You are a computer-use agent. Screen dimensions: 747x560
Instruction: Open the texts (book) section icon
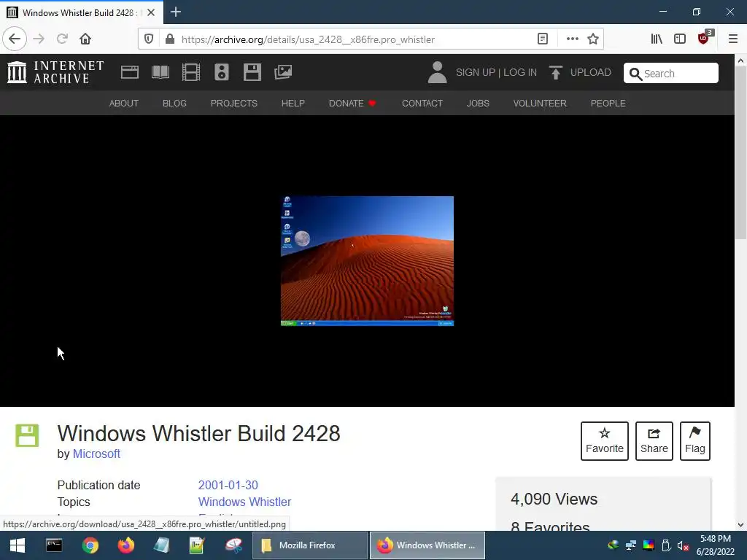point(160,72)
